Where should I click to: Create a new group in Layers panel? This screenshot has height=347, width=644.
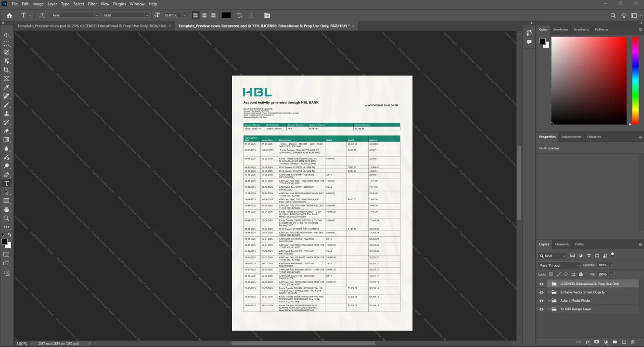(x=615, y=342)
